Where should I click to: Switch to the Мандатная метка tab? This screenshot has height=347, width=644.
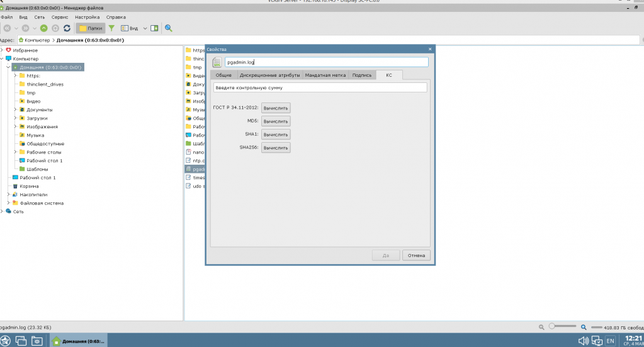[325, 75]
